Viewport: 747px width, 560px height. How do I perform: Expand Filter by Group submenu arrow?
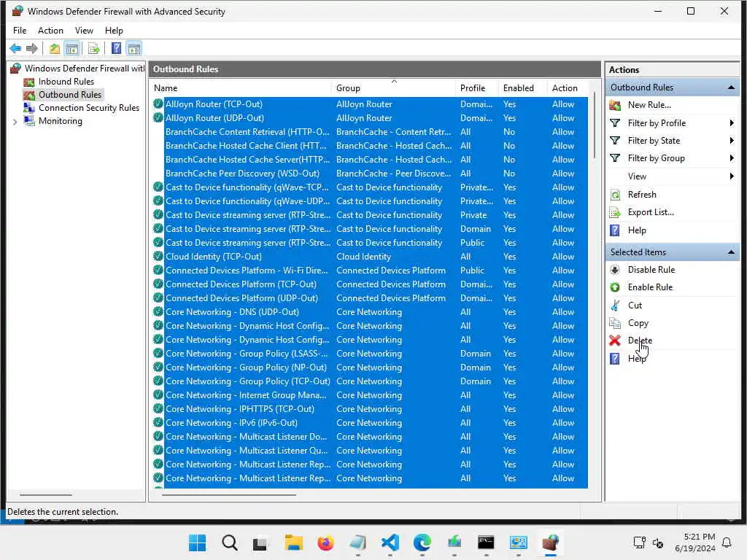732,158
